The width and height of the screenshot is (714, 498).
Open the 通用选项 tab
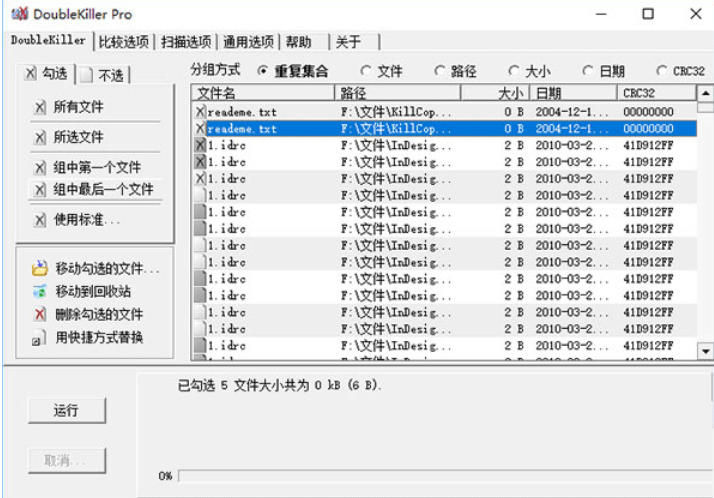248,42
